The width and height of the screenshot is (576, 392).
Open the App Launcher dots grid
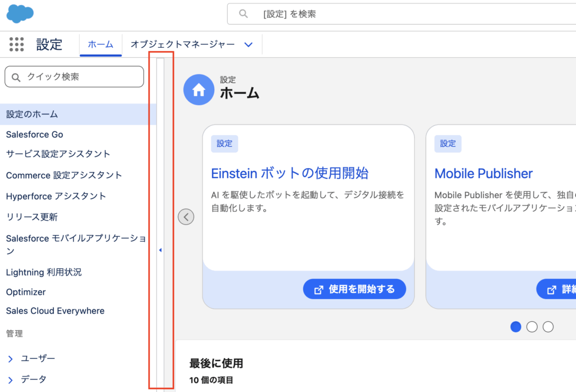click(17, 44)
